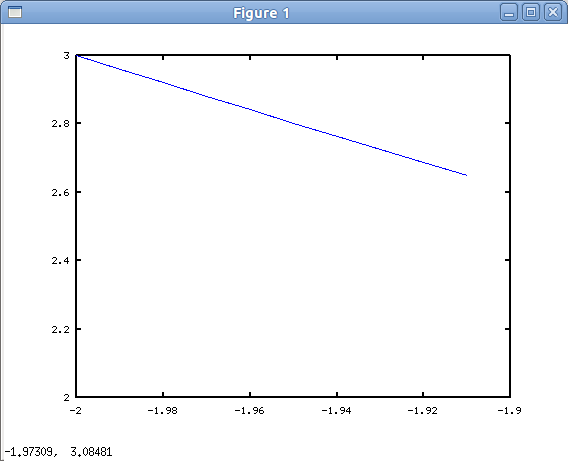Open the window menu icon in title bar

click(15, 12)
